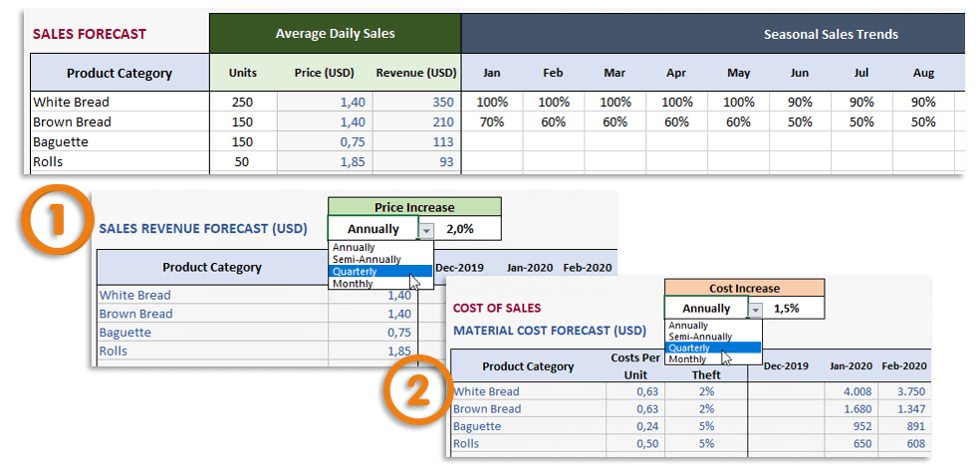980x468 pixels.
Task: Click Baguette price 0,75 in Sales Forecast
Action: [325, 141]
